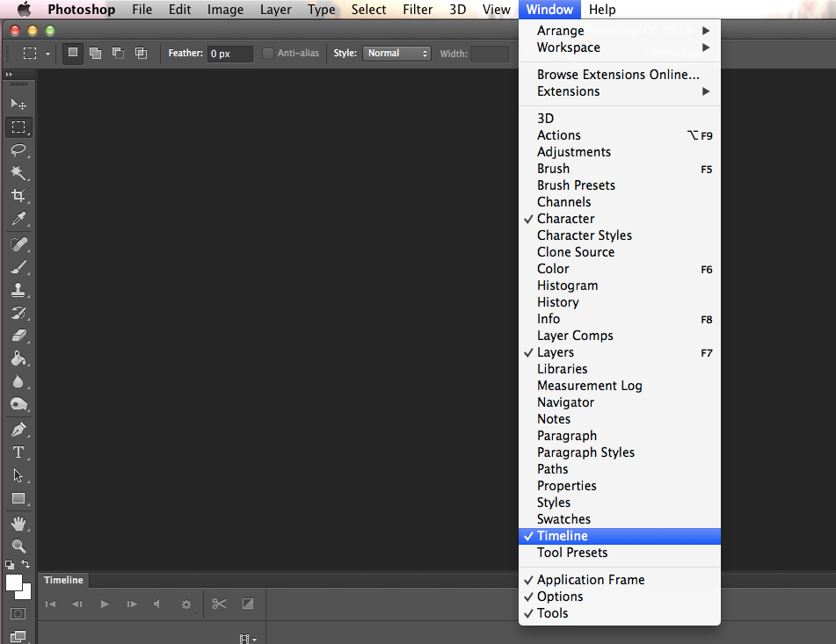836x644 pixels.
Task: Toggle Intersect with selection mode
Action: tap(142, 53)
